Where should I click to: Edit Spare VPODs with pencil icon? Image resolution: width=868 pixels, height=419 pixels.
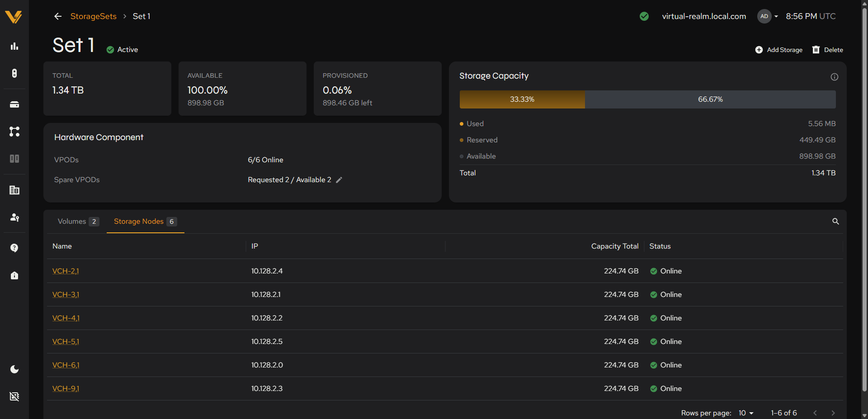point(339,180)
